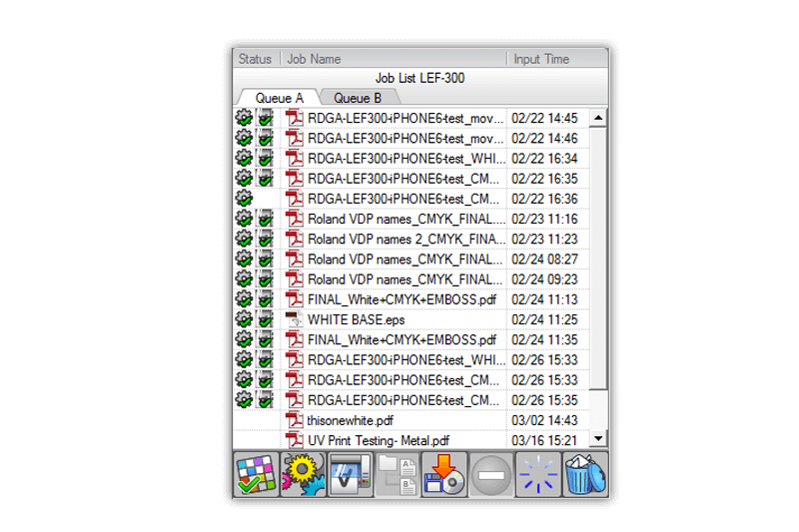
Task: Click the PDF icon next to thisonewhite.pdf
Action: tap(294, 420)
